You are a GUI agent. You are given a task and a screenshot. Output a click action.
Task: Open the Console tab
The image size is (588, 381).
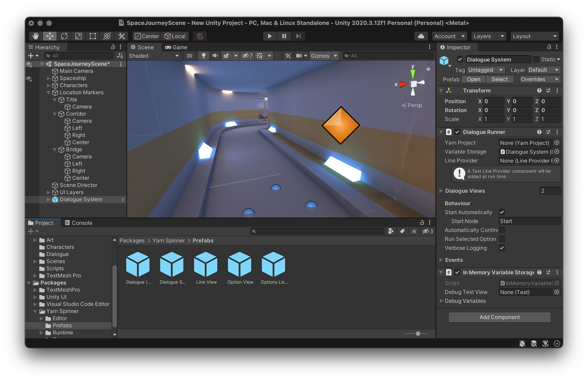pos(78,223)
